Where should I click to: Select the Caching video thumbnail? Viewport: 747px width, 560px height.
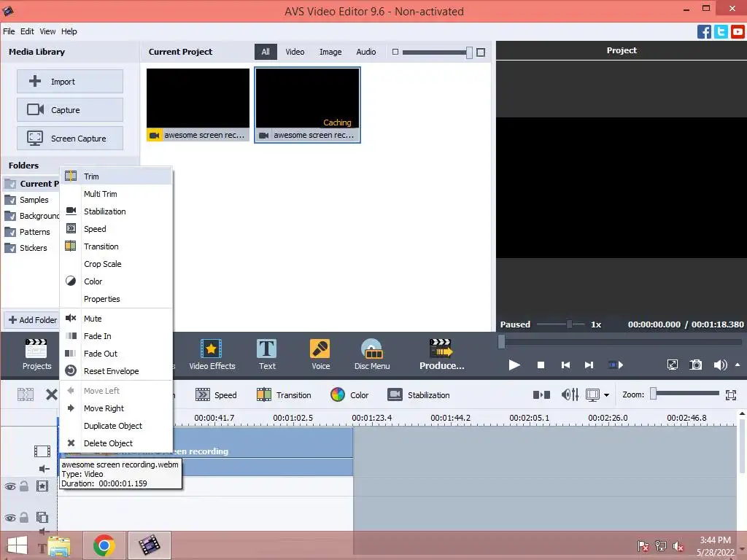click(307, 105)
